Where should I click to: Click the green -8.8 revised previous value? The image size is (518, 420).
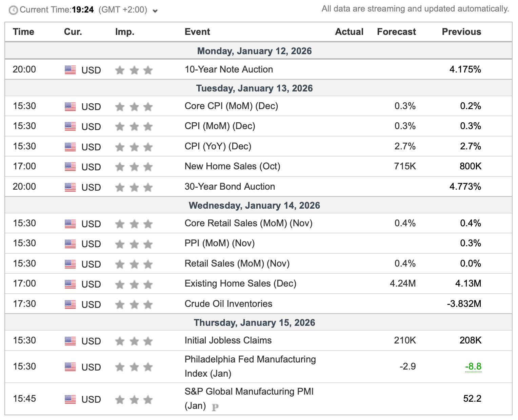coord(473,366)
